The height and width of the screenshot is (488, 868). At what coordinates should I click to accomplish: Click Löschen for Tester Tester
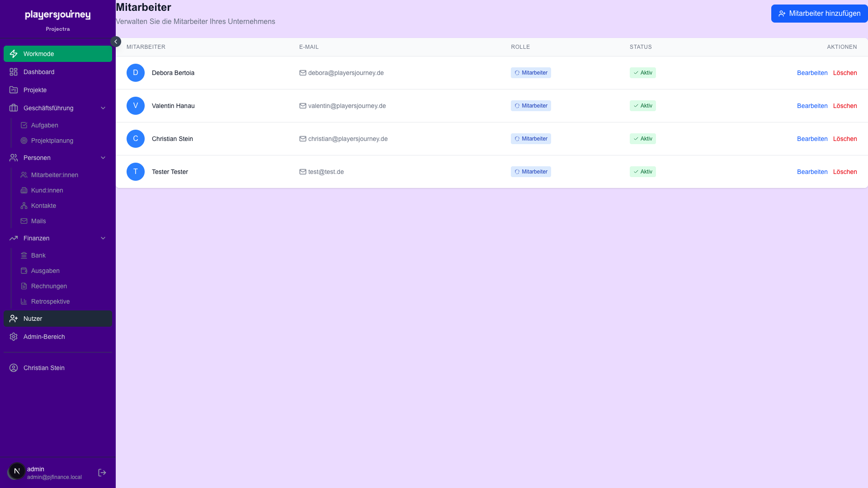(x=844, y=172)
